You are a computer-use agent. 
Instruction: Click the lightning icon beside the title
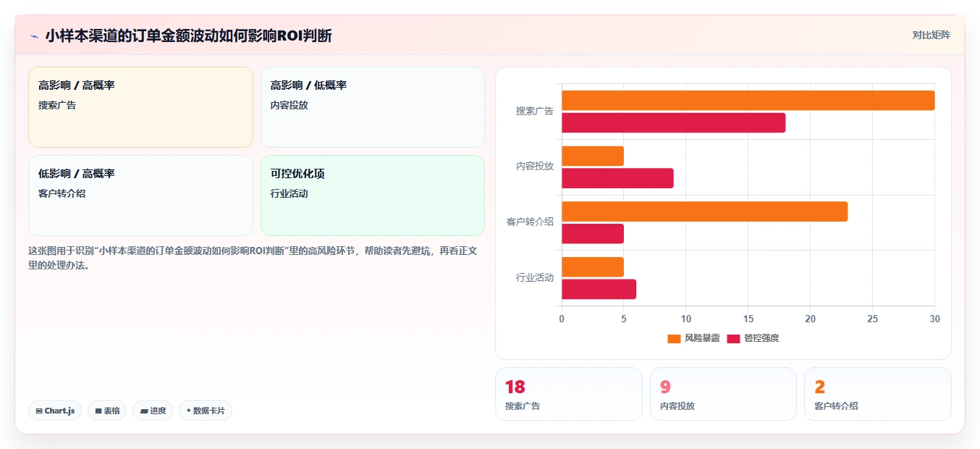pyautogui.click(x=34, y=36)
